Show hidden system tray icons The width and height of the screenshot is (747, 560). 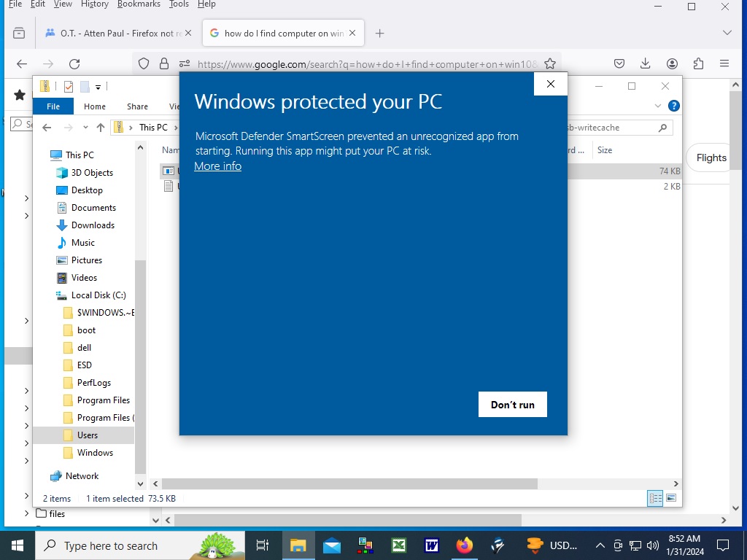(x=600, y=545)
